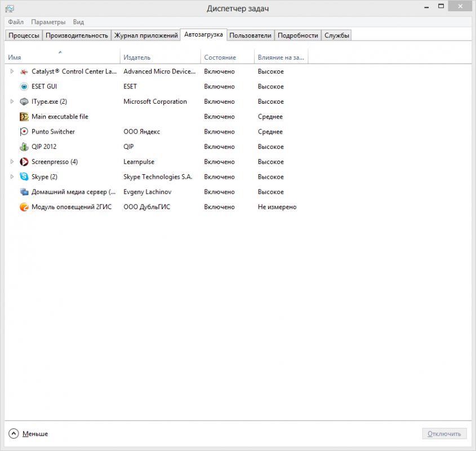Expand the Skype (2) group
Screen dimensions: 476x451
click(12, 176)
